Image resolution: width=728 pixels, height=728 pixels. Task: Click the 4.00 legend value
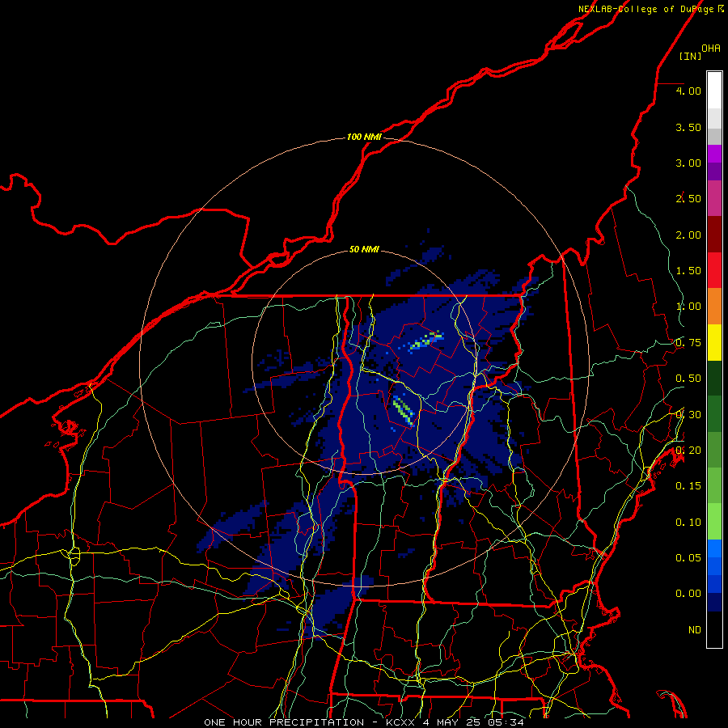point(688,91)
